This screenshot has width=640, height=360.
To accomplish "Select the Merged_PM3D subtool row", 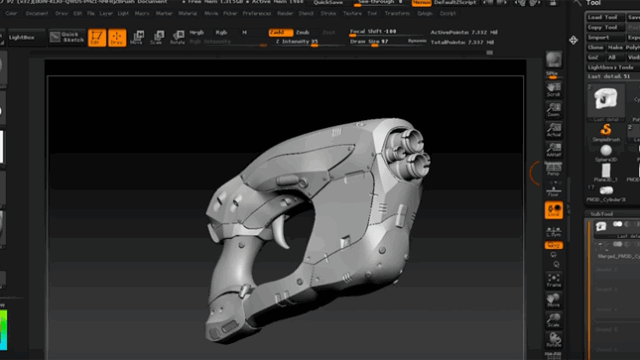I will pos(616,250).
